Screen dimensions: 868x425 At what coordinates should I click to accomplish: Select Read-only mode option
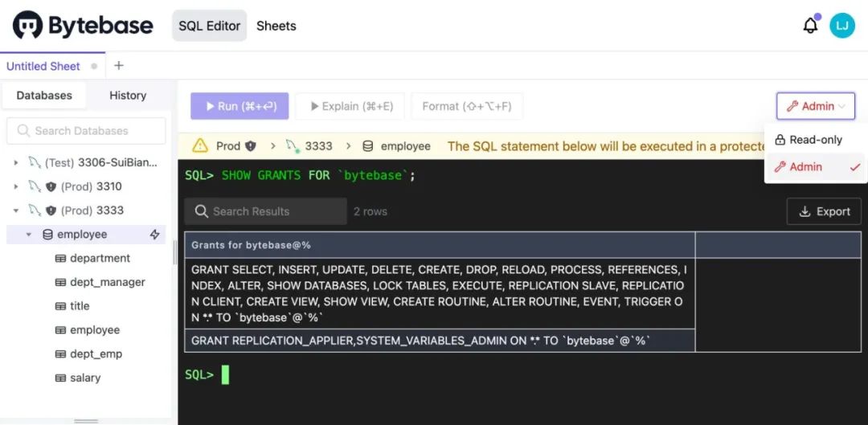pyautogui.click(x=815, y=140)
